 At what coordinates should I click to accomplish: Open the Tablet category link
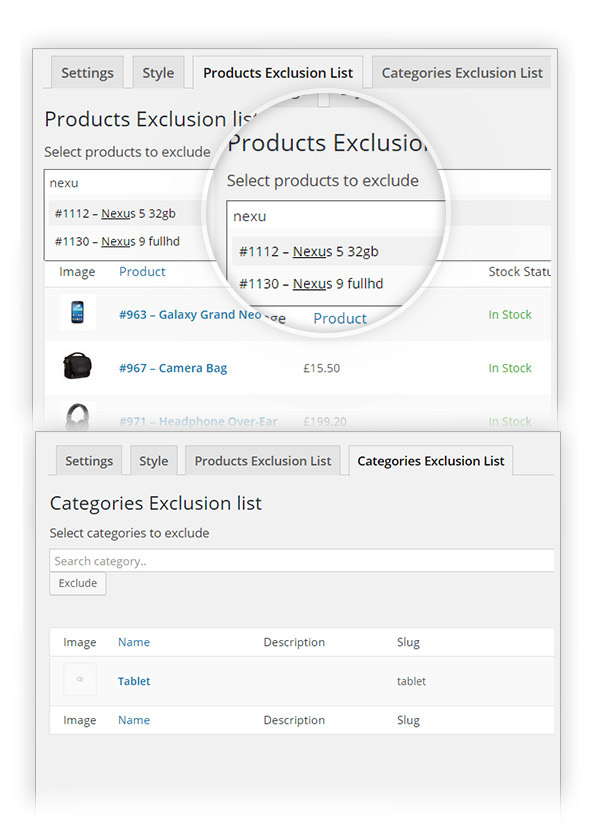click(x=134, y=681)
